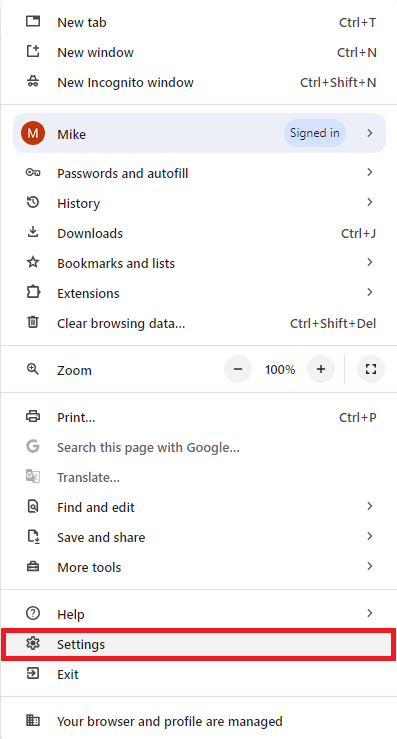Click the Settings gear icon
Image resolution: width=397 pixels, height=739 pixels.
tap(33, 643)
